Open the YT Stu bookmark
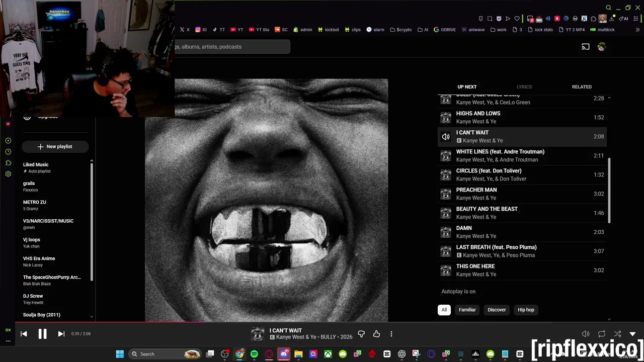Viewport: 644px width, 362px height. 259,30
